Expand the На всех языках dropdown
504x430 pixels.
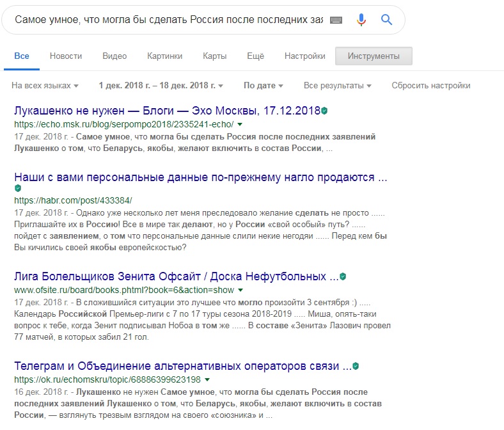coord(45,86)
